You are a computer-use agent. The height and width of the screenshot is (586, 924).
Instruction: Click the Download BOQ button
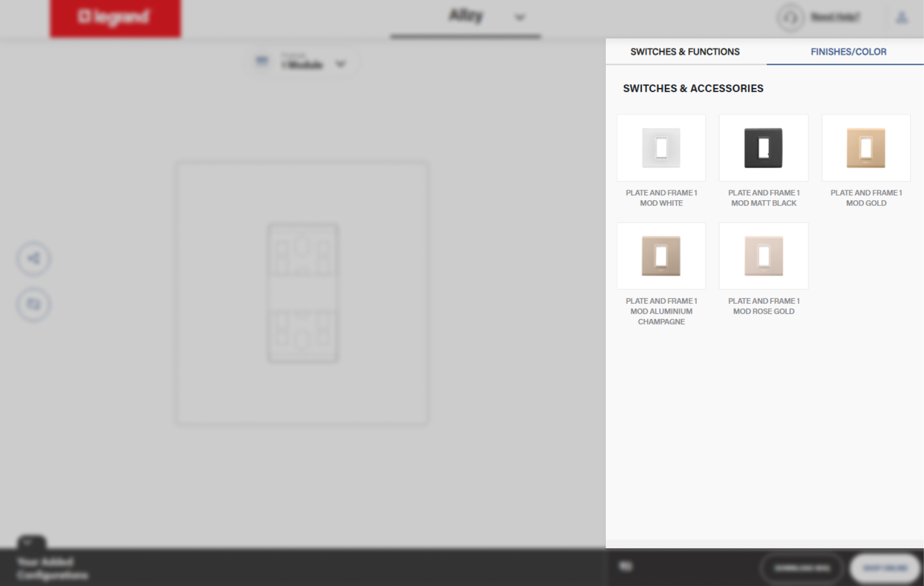[802, 568]
